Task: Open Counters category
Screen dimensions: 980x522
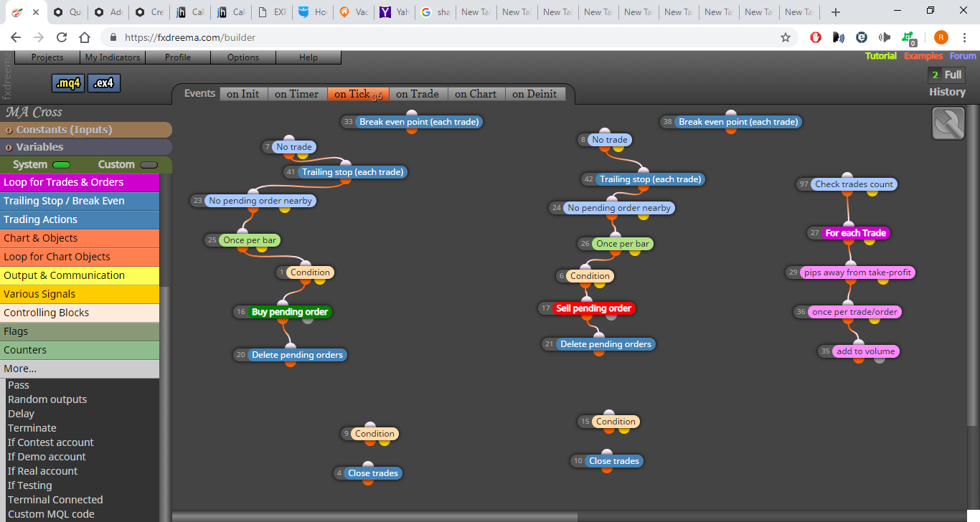Action: point(80,350)
